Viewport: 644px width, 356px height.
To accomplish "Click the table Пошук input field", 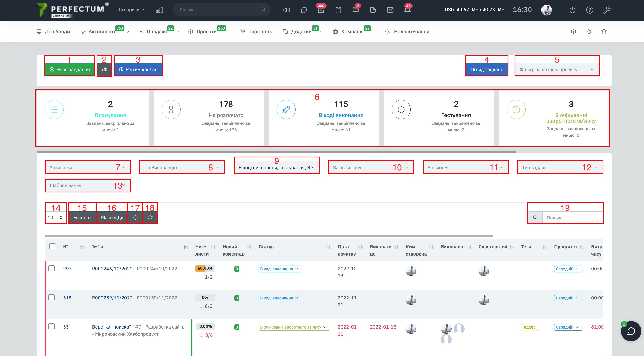I will [572, 218].
